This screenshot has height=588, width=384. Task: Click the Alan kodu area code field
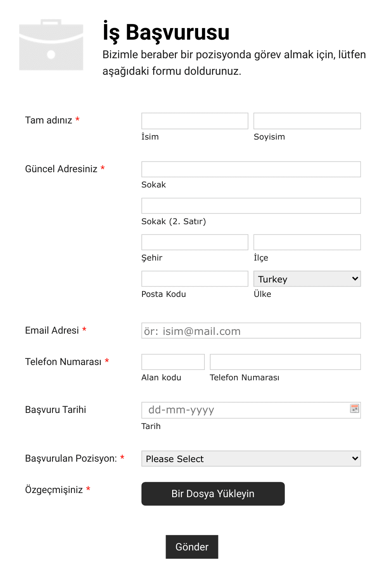point(173,362)
